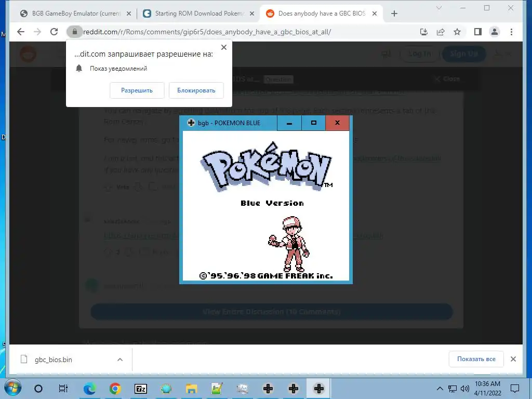The height and width of the screenshot is (399, 532).
Task: Click the dimmed reddit Sign Up button
Action: click(464, 54)
